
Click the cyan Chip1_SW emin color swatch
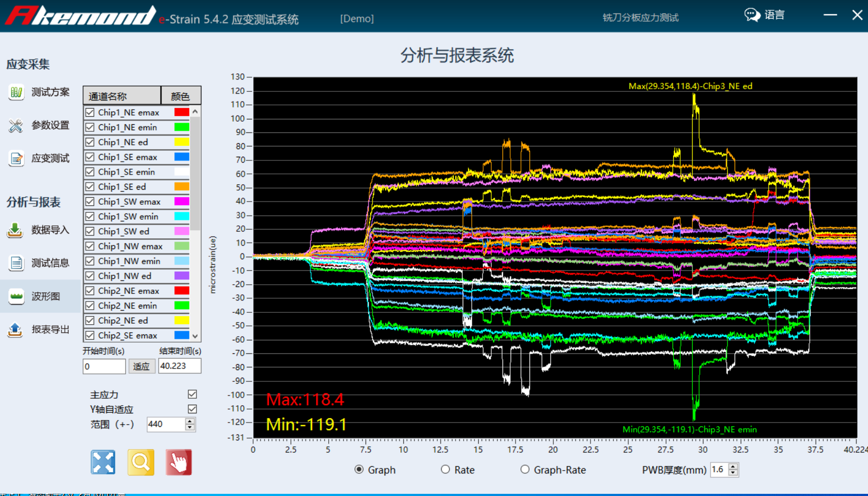tap(182, 217)
